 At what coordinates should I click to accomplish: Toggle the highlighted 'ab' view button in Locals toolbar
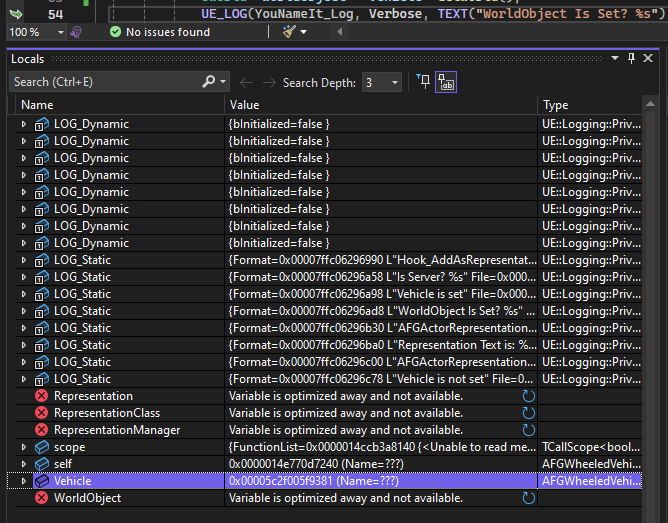(x=446, y=82)
